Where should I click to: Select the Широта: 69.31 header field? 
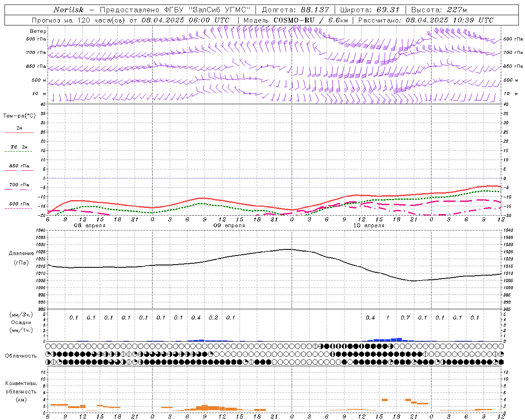370,10
